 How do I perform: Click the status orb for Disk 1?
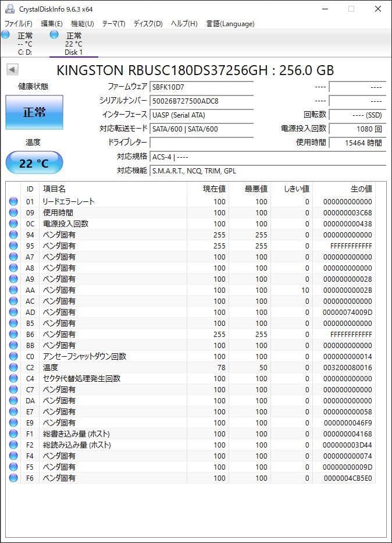(x=55, y=35)
